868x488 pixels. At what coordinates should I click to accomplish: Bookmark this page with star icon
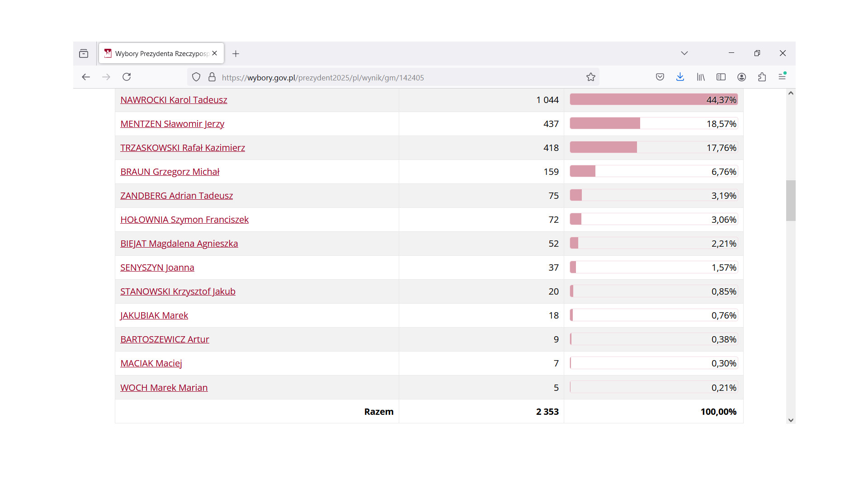(590, 77)
